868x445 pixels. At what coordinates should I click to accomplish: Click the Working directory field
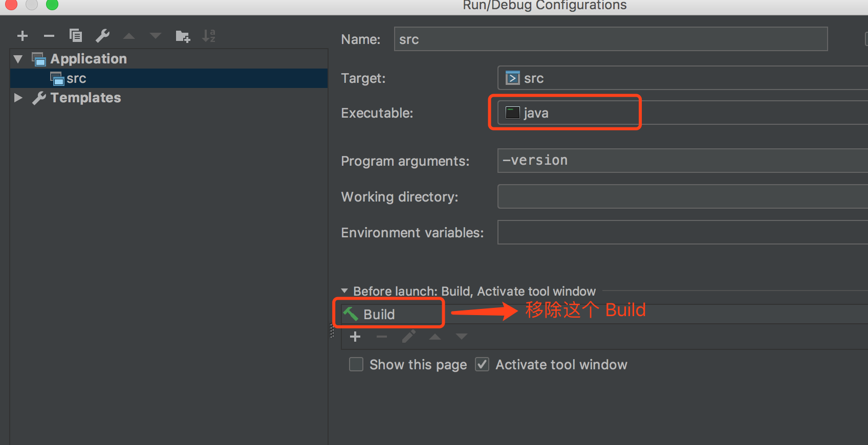pyautogui.click(x=683, y=196)
